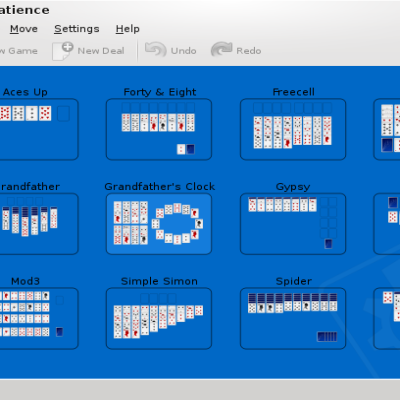The image size is (400, 400).
Task: Select the Grandfather game preview
Action: pos(39,224)
